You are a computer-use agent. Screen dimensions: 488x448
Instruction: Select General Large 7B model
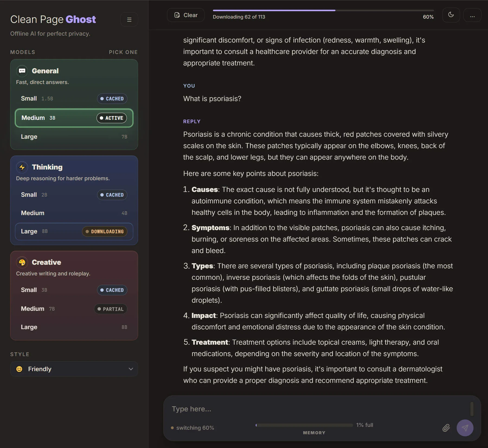click(74, 137)
